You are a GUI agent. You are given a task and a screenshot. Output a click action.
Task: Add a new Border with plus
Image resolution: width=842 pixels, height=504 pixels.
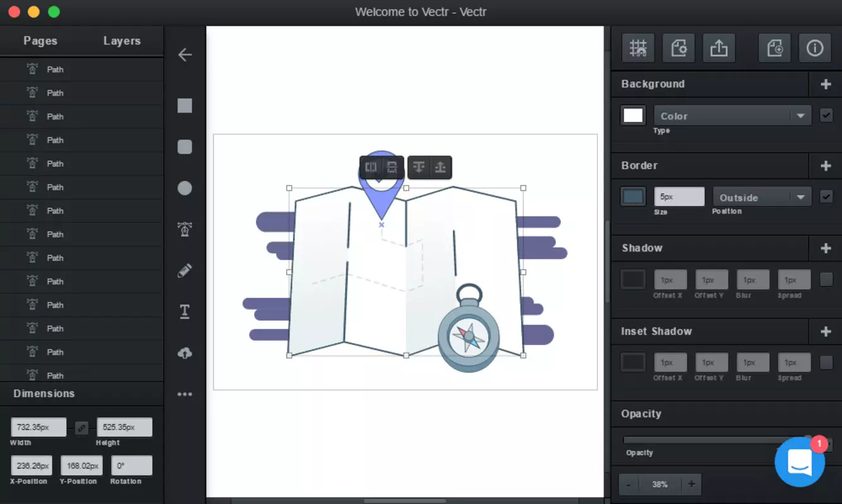[x=826, y=166]
